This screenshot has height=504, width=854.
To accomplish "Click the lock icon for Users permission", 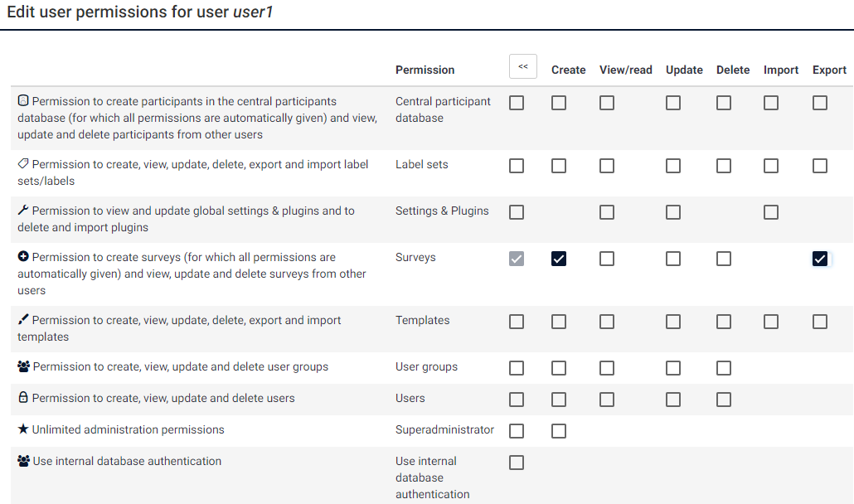I will [x=23, y=398].
